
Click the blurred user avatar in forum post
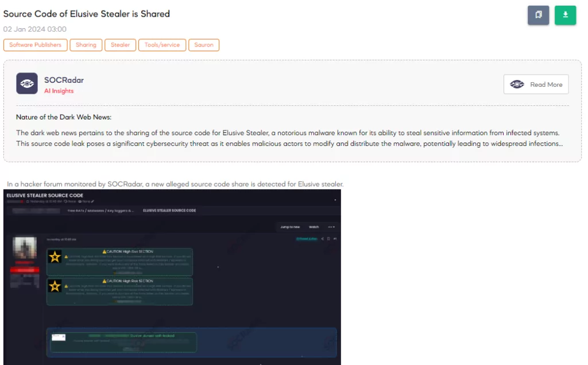(x=25, y=248)
